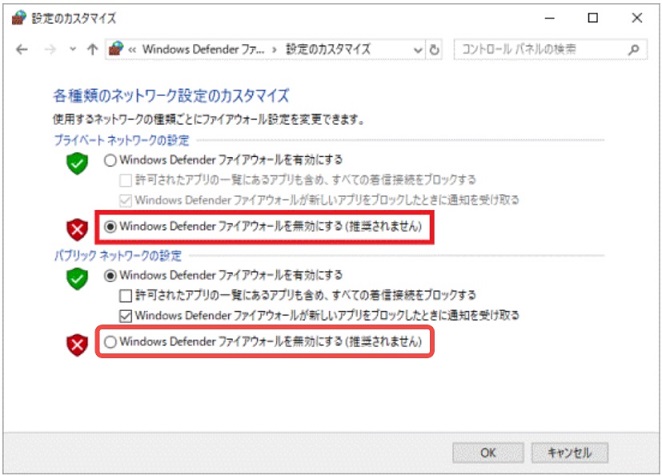Refresh the control panel page

click(x=434, y=50)
